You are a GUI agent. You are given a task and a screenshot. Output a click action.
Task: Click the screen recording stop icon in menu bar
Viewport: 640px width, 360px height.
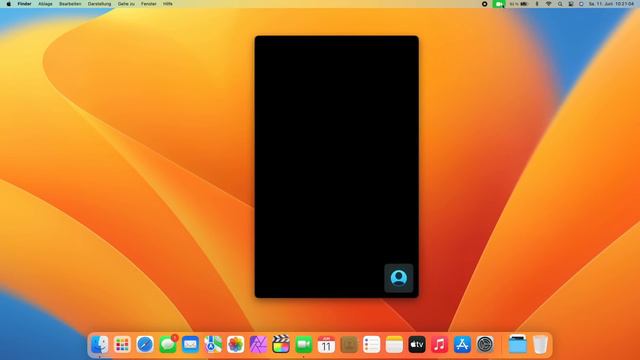(x=484, y=4)
